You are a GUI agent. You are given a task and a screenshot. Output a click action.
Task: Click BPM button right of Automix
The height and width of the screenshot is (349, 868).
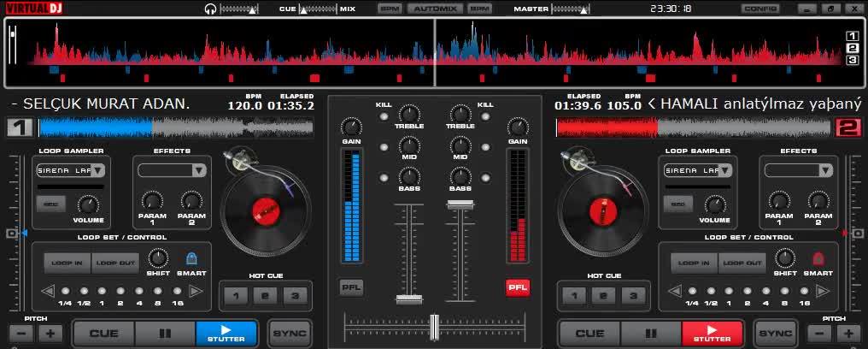(x=479, y=9)
